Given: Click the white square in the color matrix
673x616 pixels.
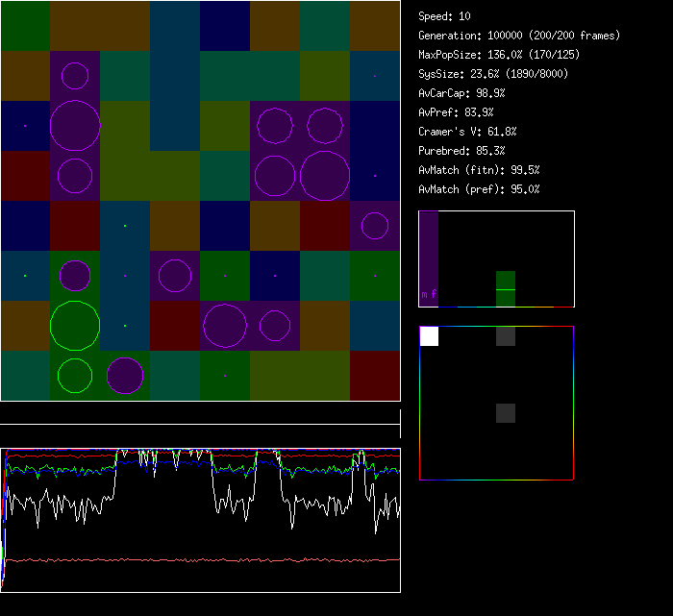Looking at the screenshot, I should coord(430,336).
